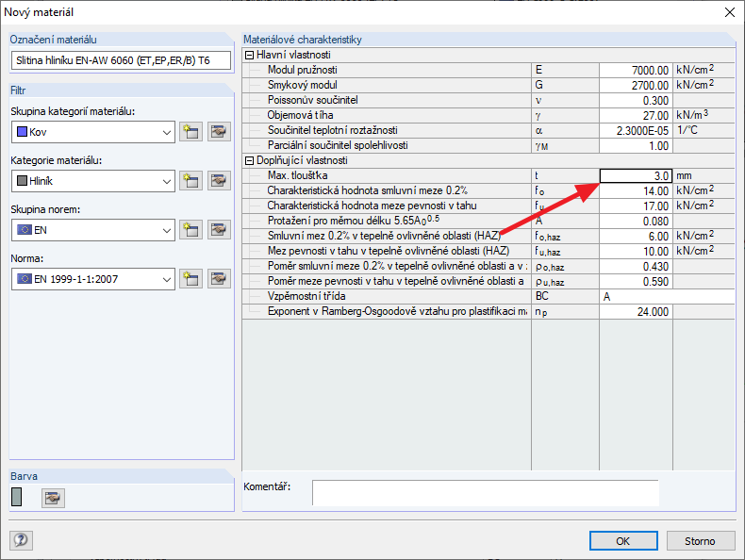The width and height of the screenshot is (745, 560).
Task: Click Exponent v Ramberg-Osgoodově row label
Action: point(397,312)
